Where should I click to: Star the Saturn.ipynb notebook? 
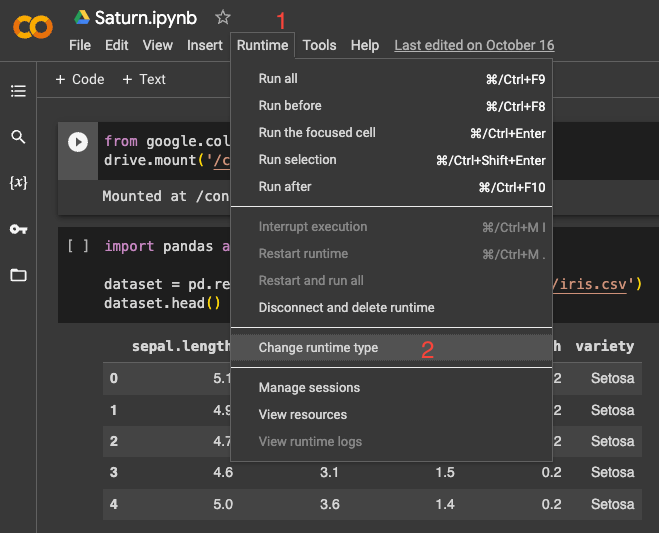223,18
